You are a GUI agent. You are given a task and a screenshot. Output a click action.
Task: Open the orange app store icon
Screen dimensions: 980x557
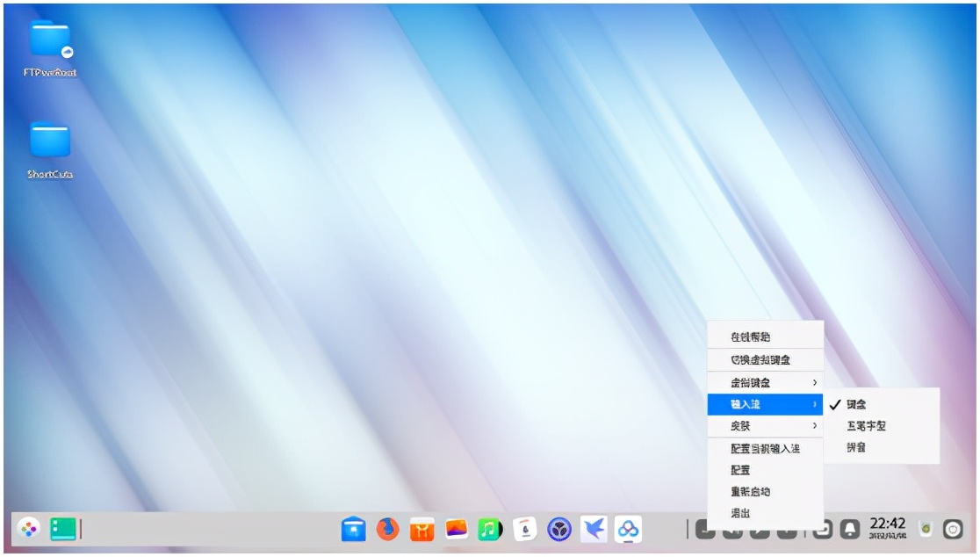point(422,529)
